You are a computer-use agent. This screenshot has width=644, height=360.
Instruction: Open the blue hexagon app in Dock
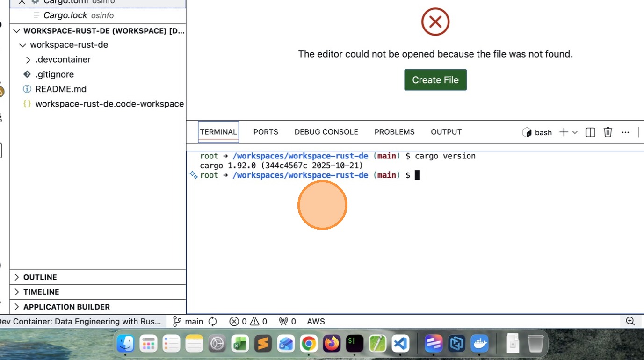(456, 344)
